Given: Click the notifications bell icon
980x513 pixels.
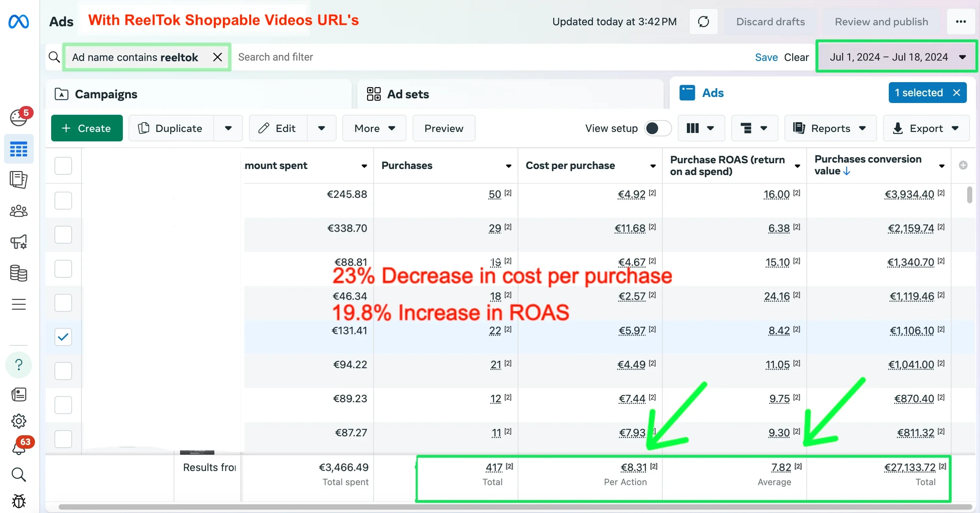Looking at the screenshot, I should pyautogui.click(x=19, y=448).
